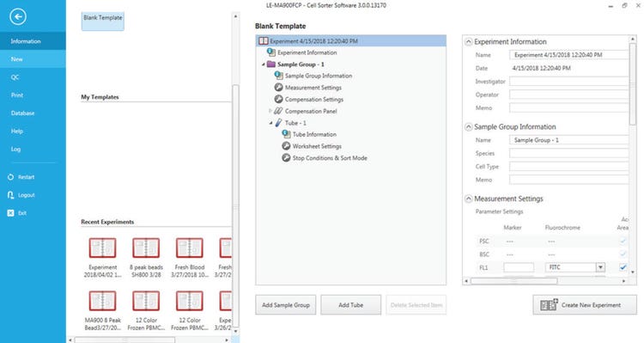Select 'Worksheet Settings' tree row text

click(x=317, y=146)
